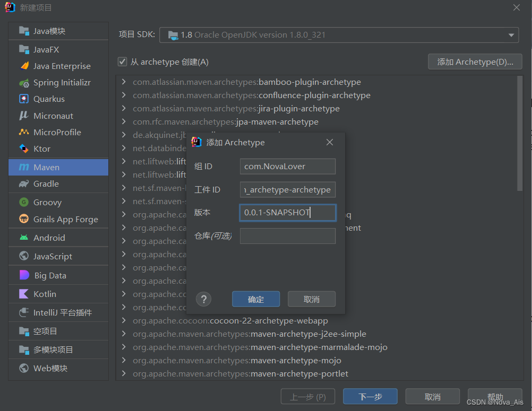Click the Maven m icon

pos(24,167)
